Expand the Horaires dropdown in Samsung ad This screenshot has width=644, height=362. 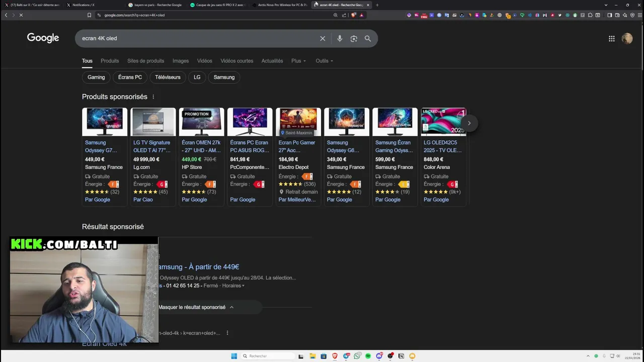point(233,286)
